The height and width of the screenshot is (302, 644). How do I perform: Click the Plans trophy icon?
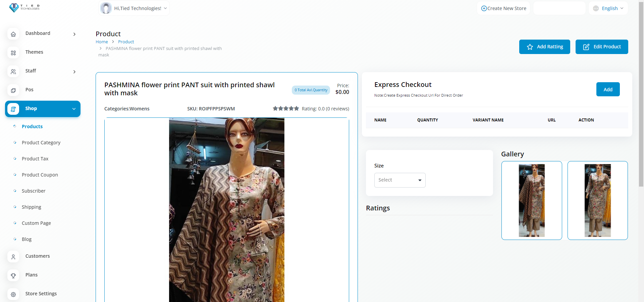click(13, 275)
